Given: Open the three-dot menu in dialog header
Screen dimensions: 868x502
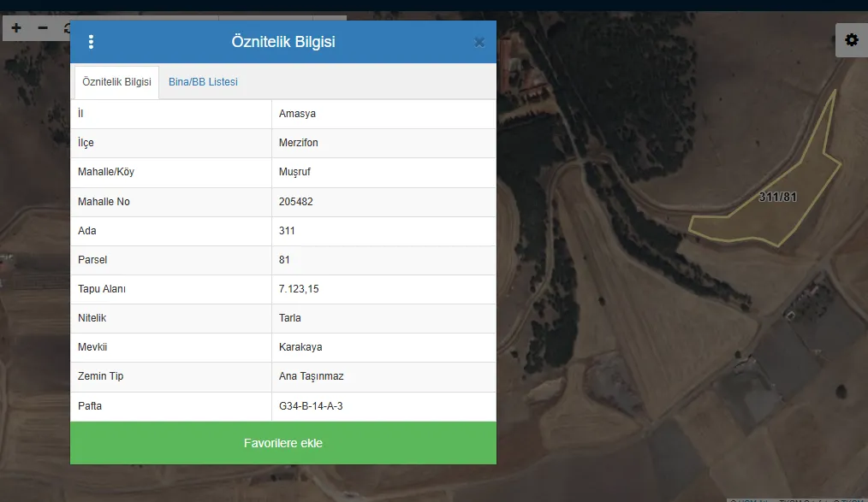Looking at the screenshot, I should 92,42.
